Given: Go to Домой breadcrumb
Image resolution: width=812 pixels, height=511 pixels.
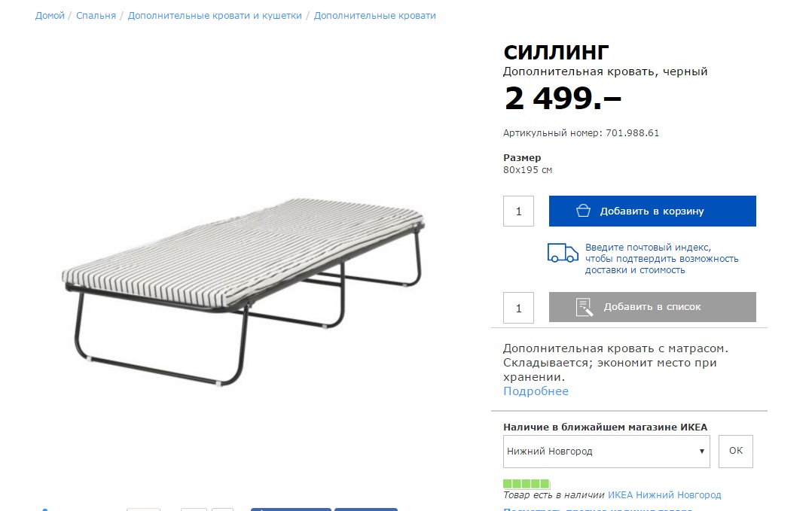Looking at the screenshot, I should tap(50, 16).
